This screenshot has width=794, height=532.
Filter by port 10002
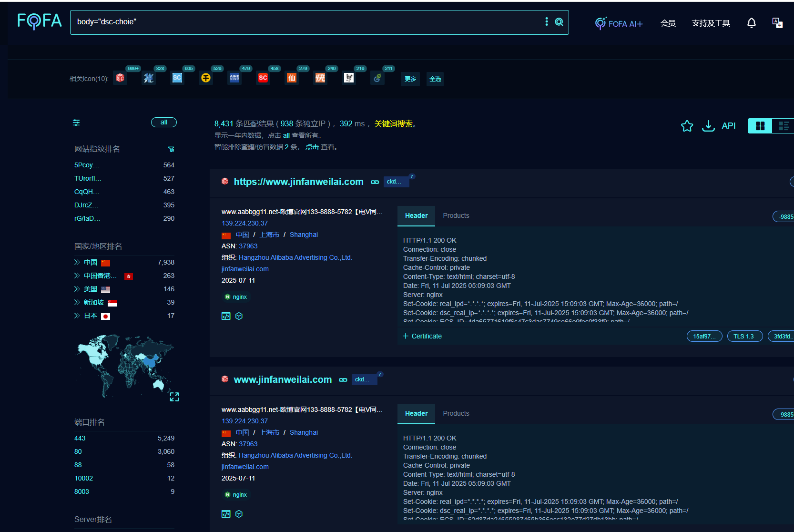[x=83, y=478]
